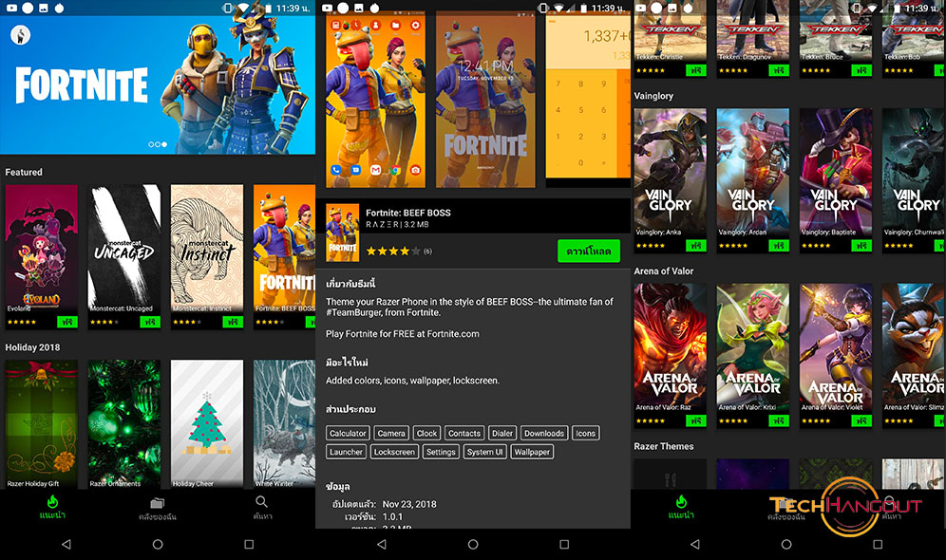
Task: Open the Razer Holiday Gift theme
Action: [42, 423]
